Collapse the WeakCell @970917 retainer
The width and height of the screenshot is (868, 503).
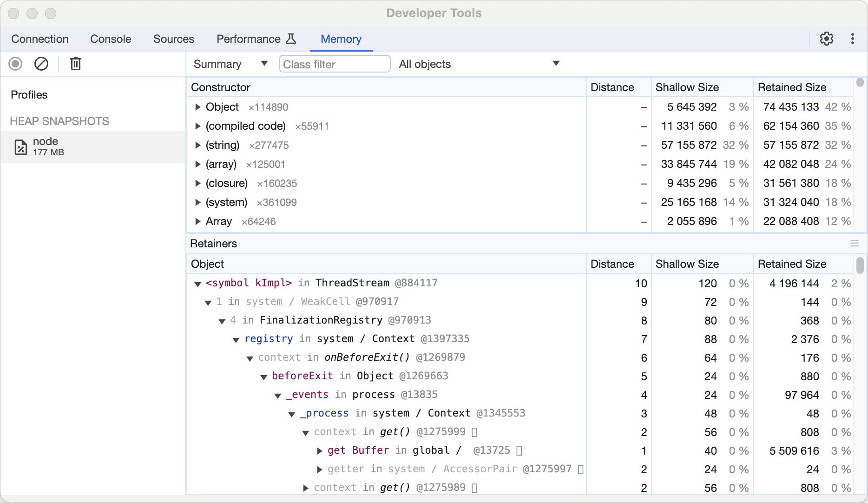click(208, 302)
